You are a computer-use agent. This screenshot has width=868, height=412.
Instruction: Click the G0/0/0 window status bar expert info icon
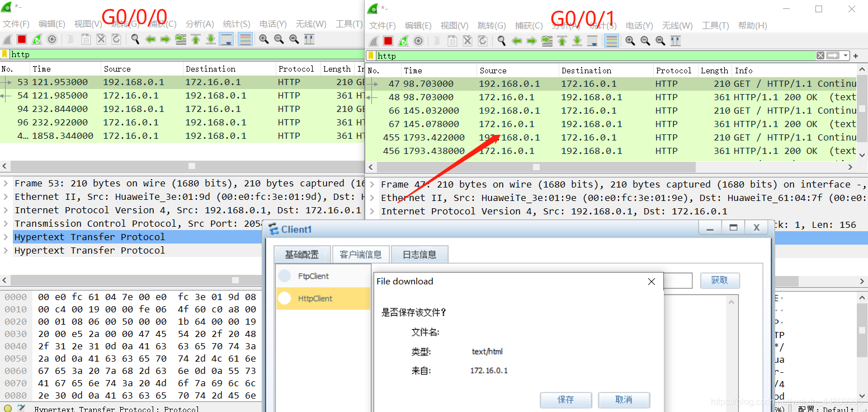click(x=8, y=409)
